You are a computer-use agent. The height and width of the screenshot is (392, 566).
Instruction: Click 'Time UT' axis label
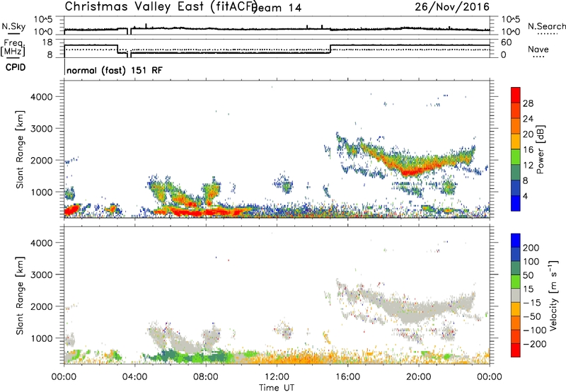277,388
